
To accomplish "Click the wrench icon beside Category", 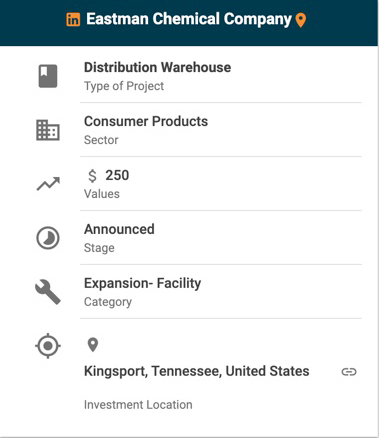I will click(x=48, y=292).
